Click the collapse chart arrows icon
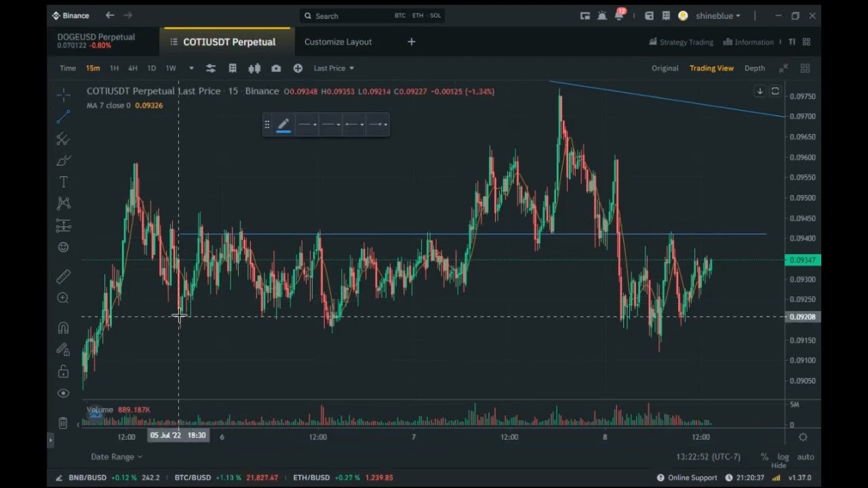This screenshot has width=868, height=488. 783,68
